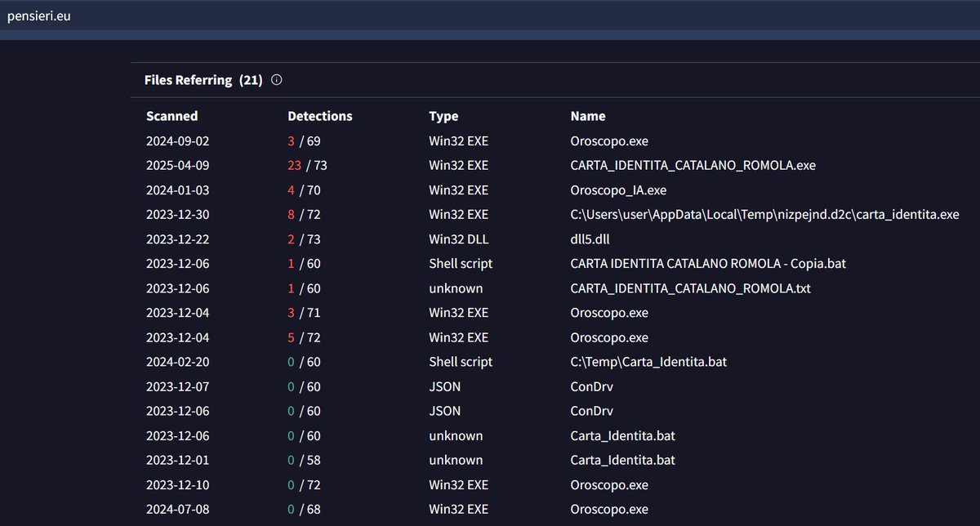The width and height of the screenshot is (980, 526).
Task: Click JSON type in the 2023-12-07 row
Action: 445,386
